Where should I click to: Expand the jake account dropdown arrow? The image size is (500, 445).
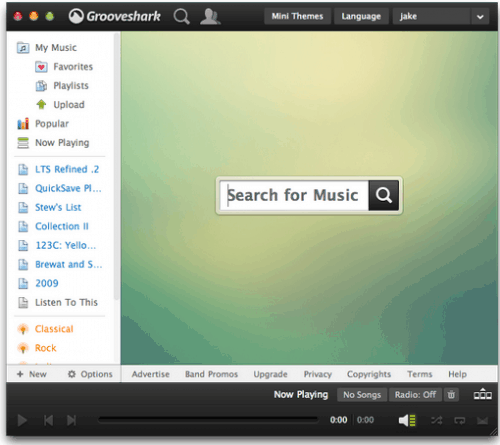point(480,17)
